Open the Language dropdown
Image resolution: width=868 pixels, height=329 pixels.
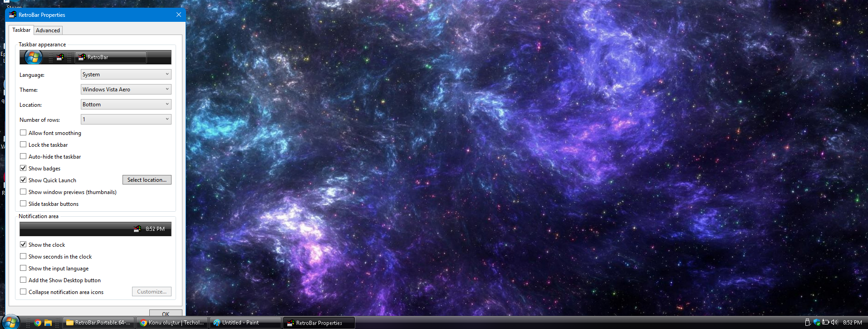click(126, 75)
